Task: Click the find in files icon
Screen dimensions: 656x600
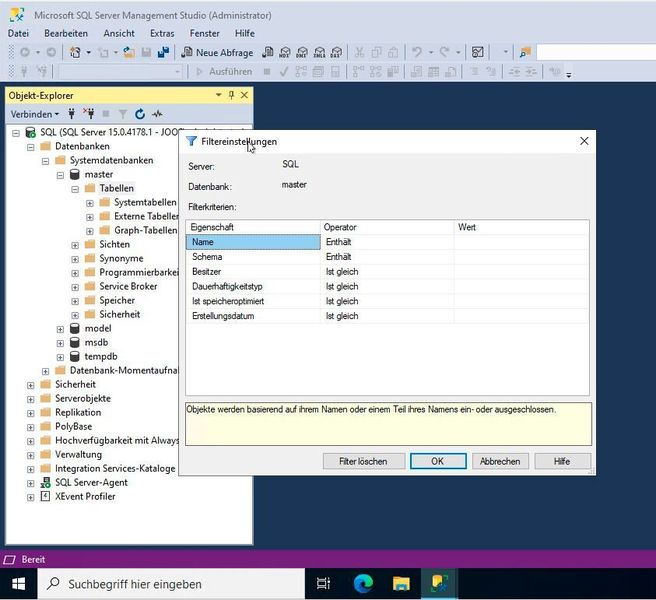Action: [x=525, y=52]
